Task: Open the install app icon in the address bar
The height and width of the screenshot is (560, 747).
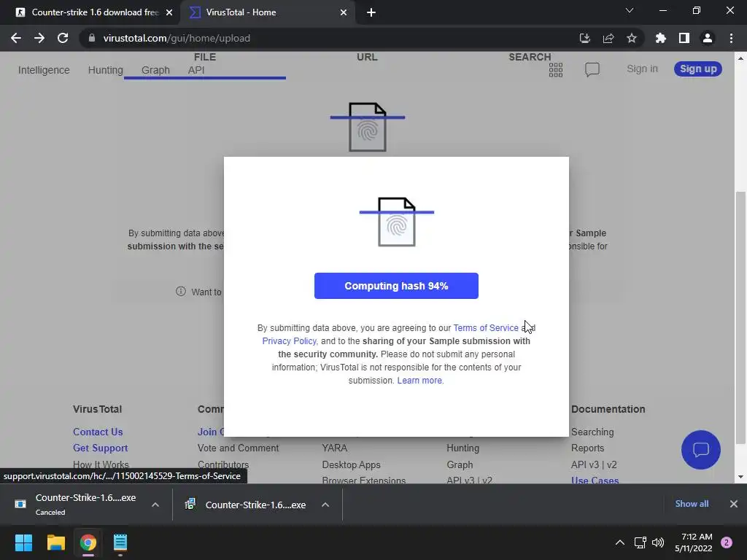Action: [584, 38]
